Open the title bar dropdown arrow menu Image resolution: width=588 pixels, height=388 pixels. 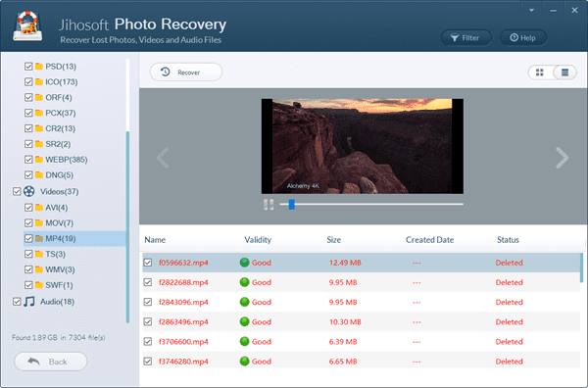click(531, 10)
